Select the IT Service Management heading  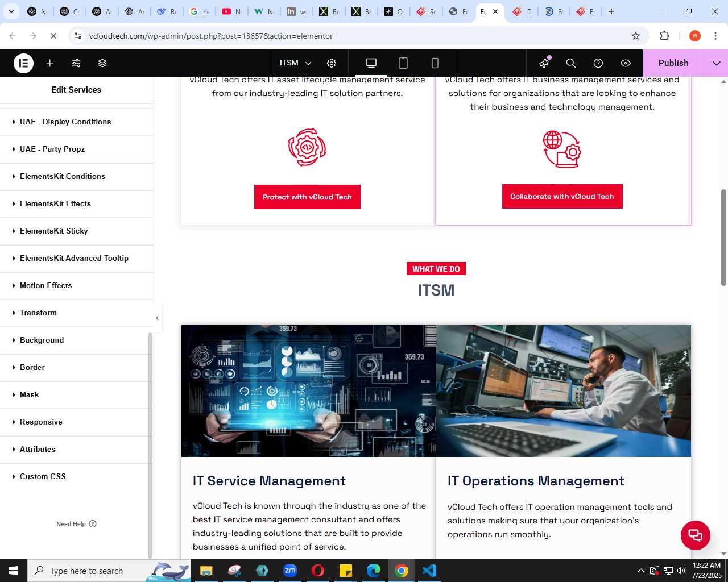pos(269,481)
